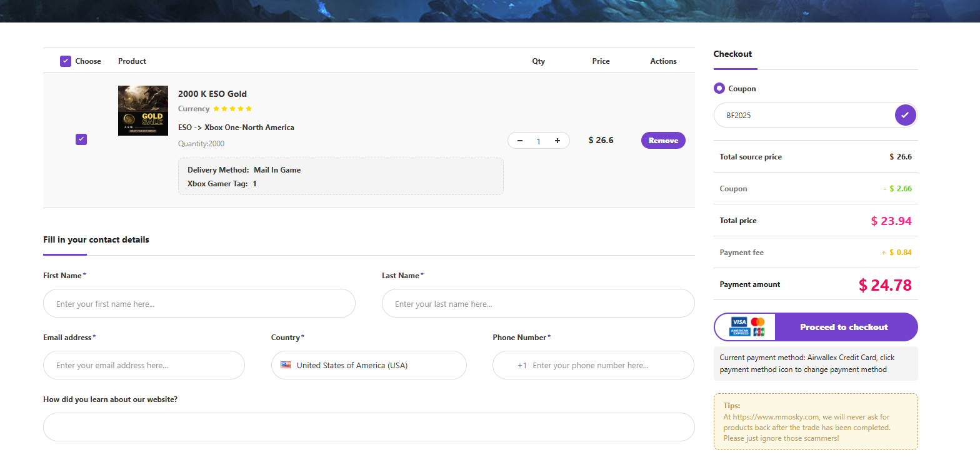The width and height of the screenshot is (980, 457).
Task: Click the USA flag icon in Country
Action: (x=286, y=365)
